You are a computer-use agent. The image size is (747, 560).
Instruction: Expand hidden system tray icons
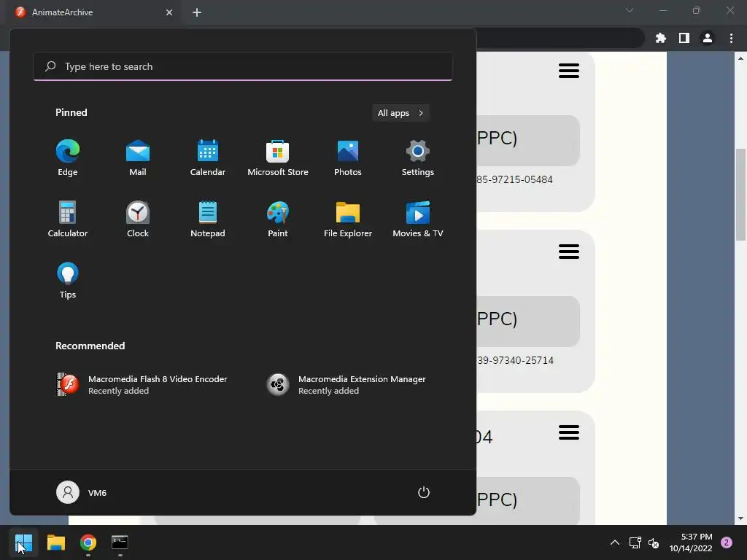(x=615, y=542)
